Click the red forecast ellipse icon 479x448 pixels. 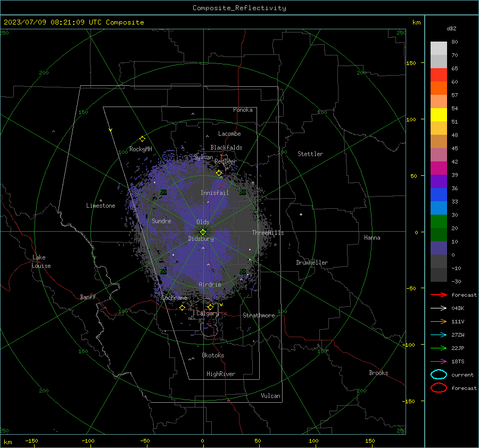click(x=439, y=388)
